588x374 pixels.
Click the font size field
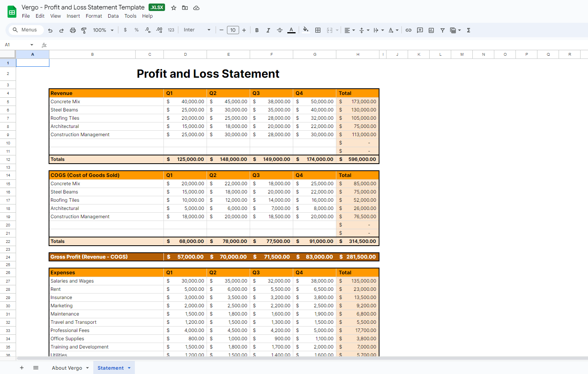click(x=233, y=30)
